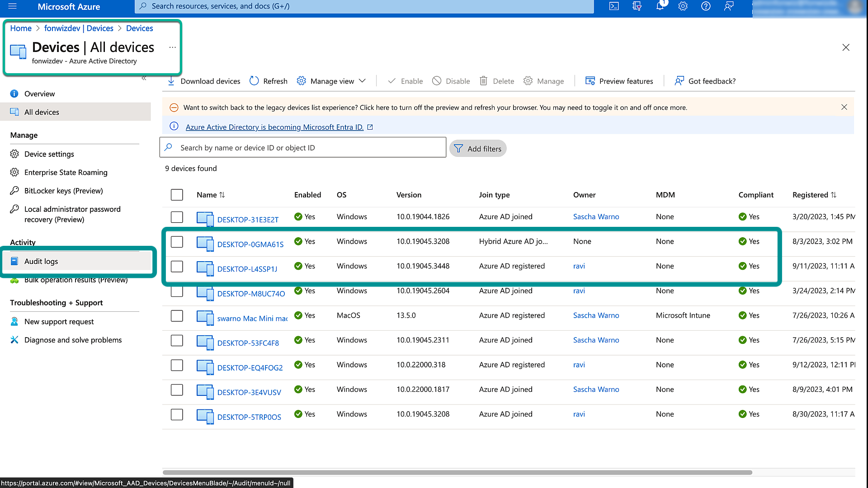Sort by Registered column arrows
This screenshot has width=868, height=488.
coord(834,195)
